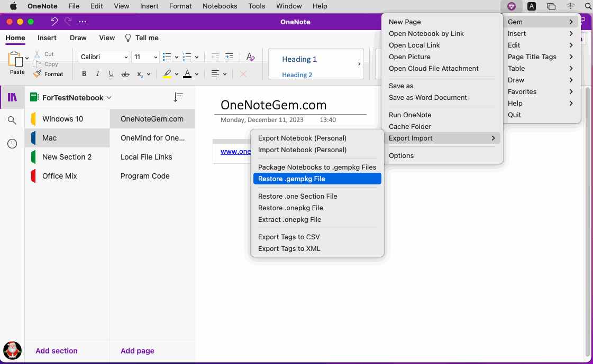593x364 pixels.
Task: Open the Windows 10 section
Action: (67, 119)
